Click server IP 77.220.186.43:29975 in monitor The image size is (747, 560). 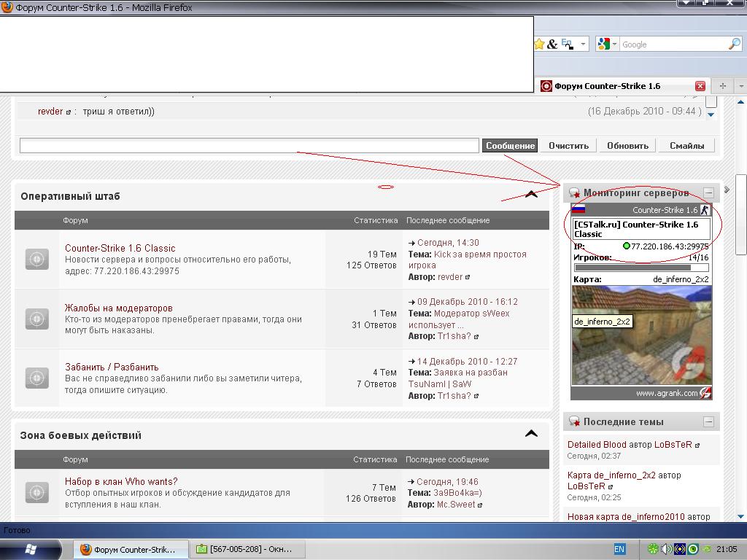coord(670,246)
